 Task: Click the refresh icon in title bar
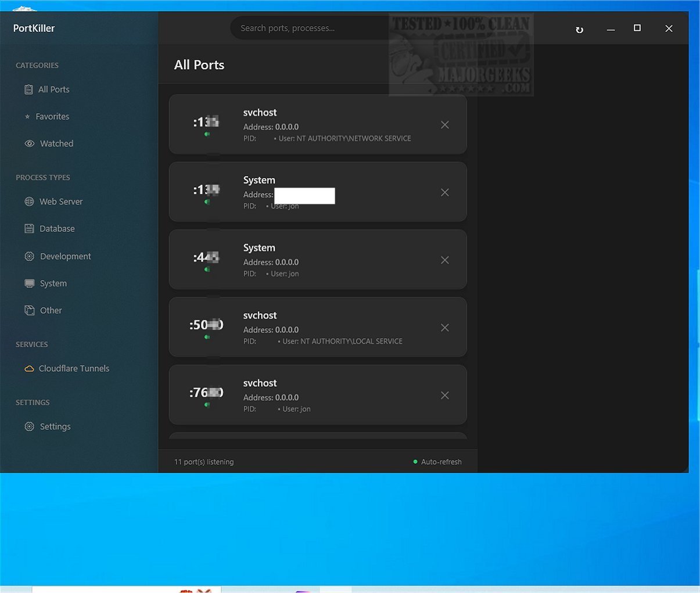point(579,30)
